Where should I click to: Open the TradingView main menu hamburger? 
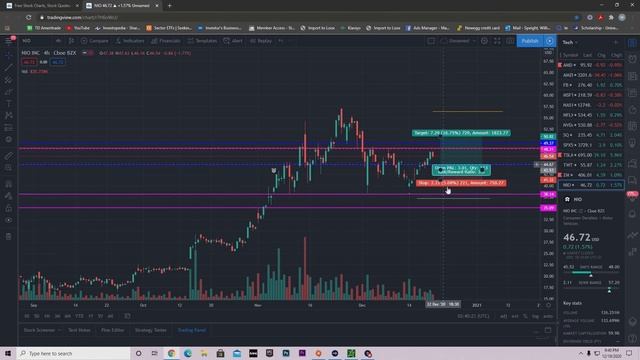8,41
